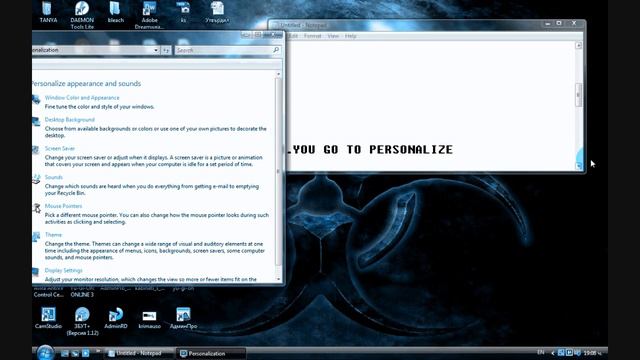The width and height of the screenshot is (640, 360).
Task: Open Notepad's Help menu
Action: [350, 36]
